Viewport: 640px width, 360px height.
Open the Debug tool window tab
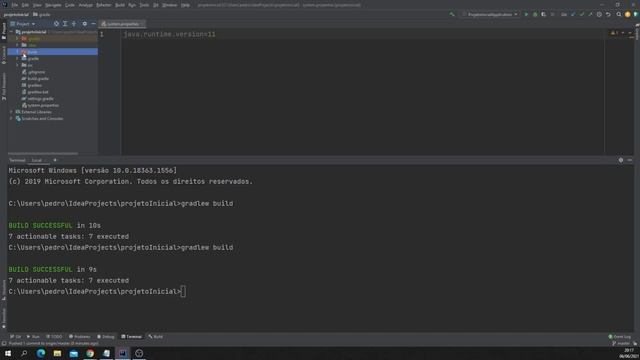(x=106, y=337)
